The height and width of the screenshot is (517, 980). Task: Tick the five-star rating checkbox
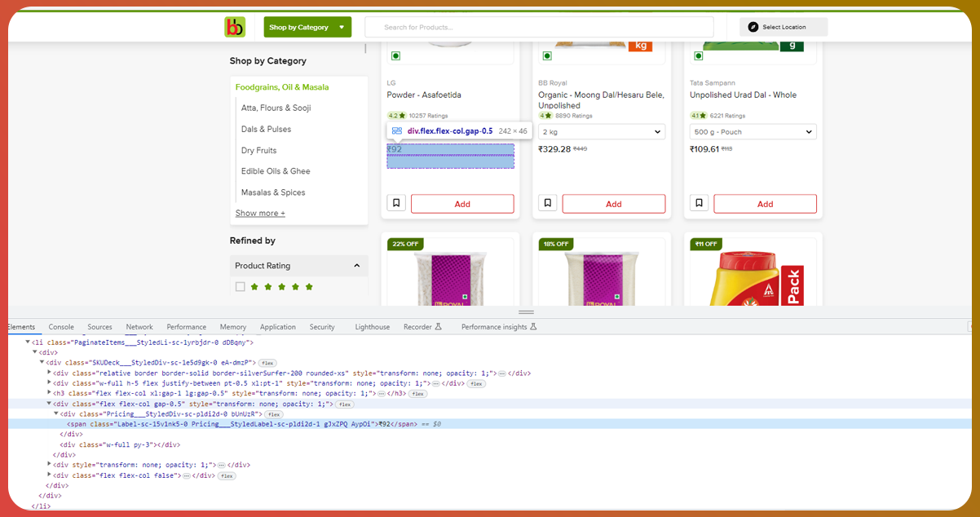click(x=241, y=287)
